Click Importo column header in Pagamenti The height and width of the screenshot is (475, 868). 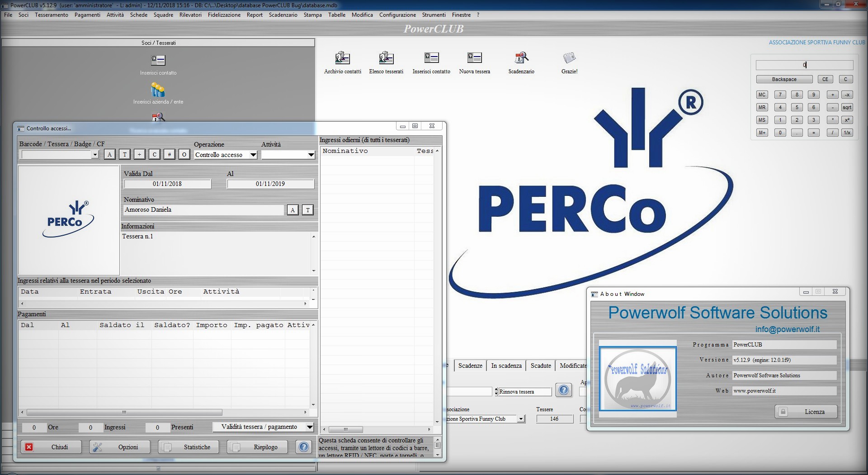(x=212, y=325)
